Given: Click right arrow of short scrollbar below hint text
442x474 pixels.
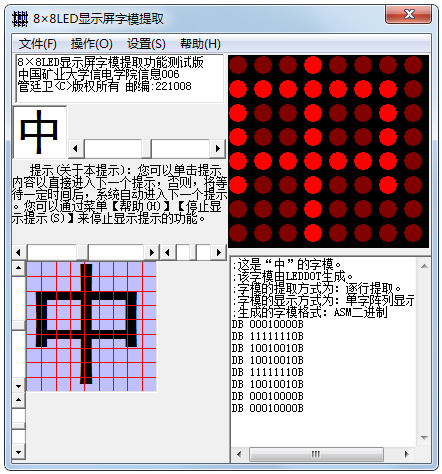Looking at the screenshot, I should [219, 252].
